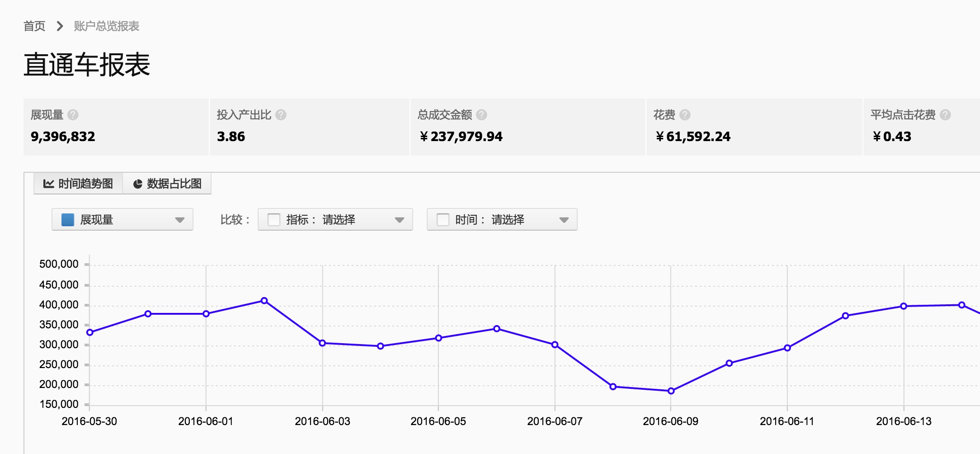Switch to the 时间趋势图 tab
This screenshot has width=980, height=454.
pyautogui.click(x=78, y=184)
